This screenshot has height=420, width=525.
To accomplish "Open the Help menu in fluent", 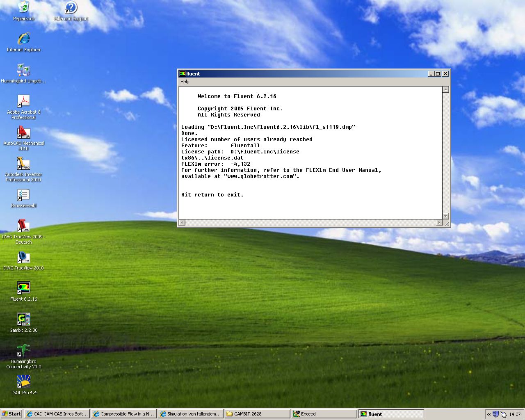I will click(x=185, y=82).
